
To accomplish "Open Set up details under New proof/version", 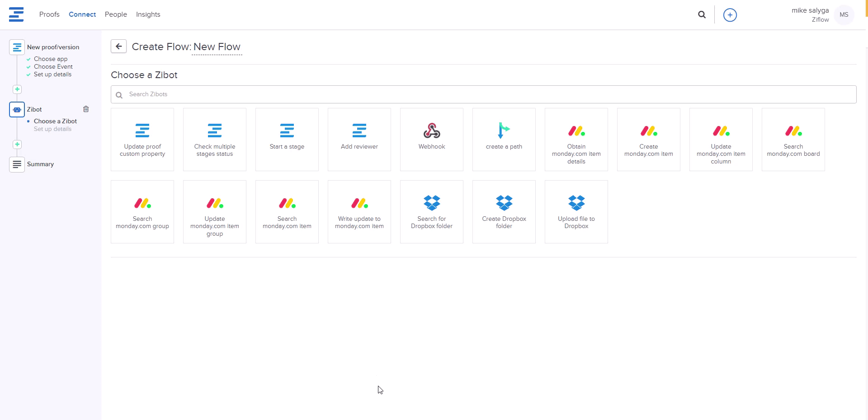I will tap(52, 75).
